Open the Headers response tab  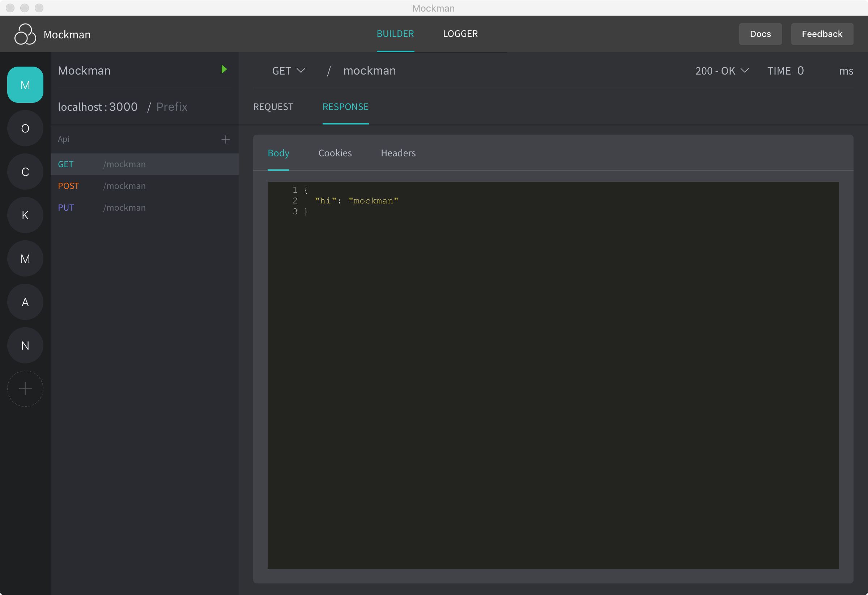click(398, 153)
